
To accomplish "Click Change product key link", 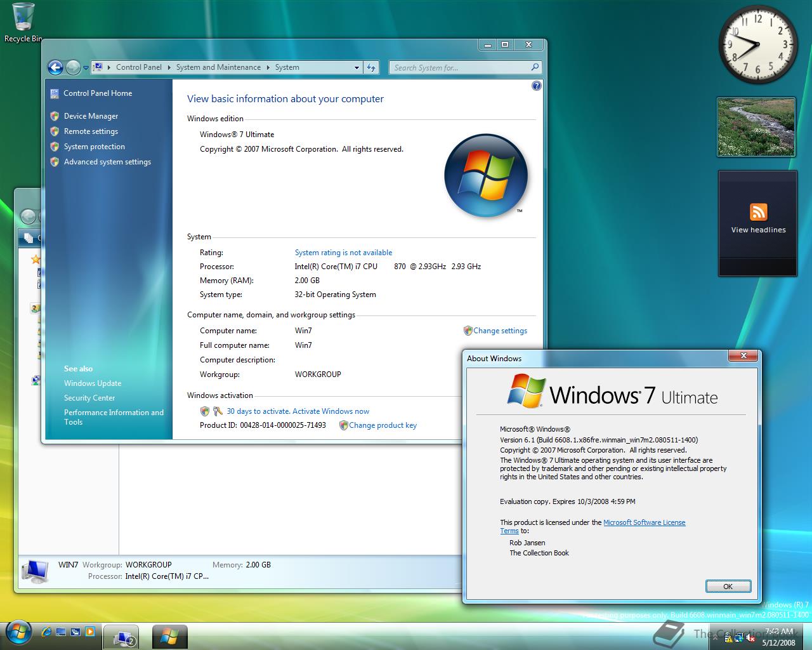I will point(383,425).
